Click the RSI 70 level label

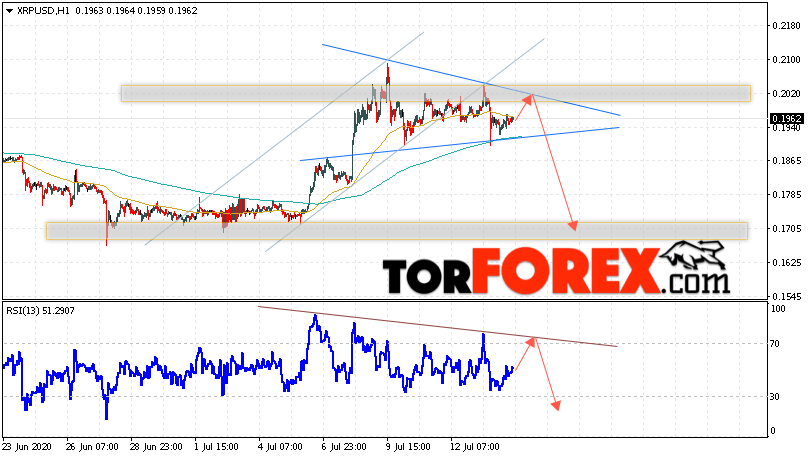point(774,344)
